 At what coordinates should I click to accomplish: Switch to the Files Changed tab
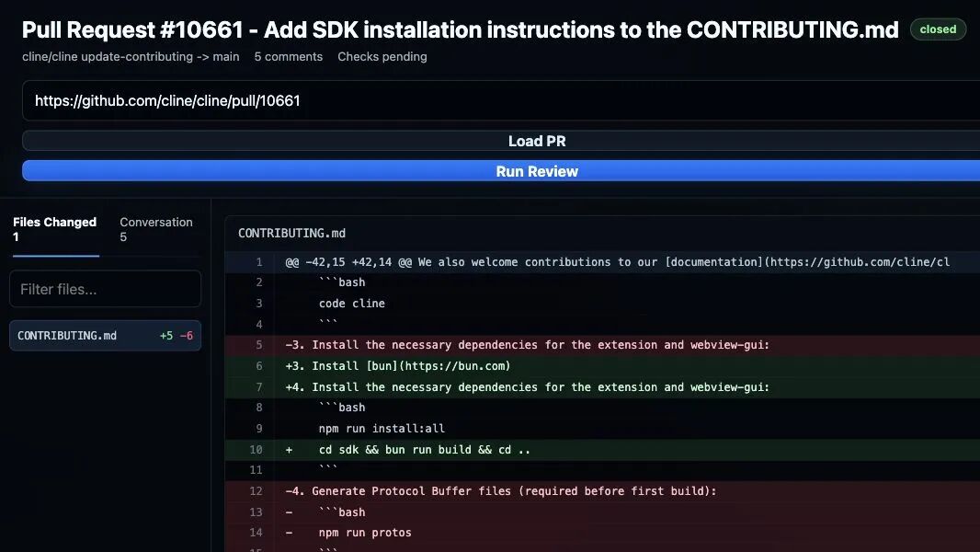(x=55, y=229)
